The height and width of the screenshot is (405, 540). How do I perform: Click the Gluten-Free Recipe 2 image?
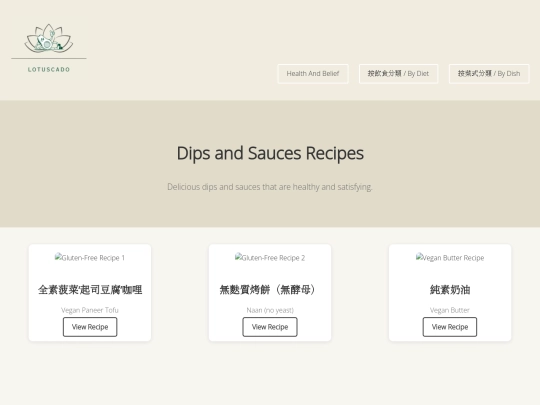(x=270, y=258)
